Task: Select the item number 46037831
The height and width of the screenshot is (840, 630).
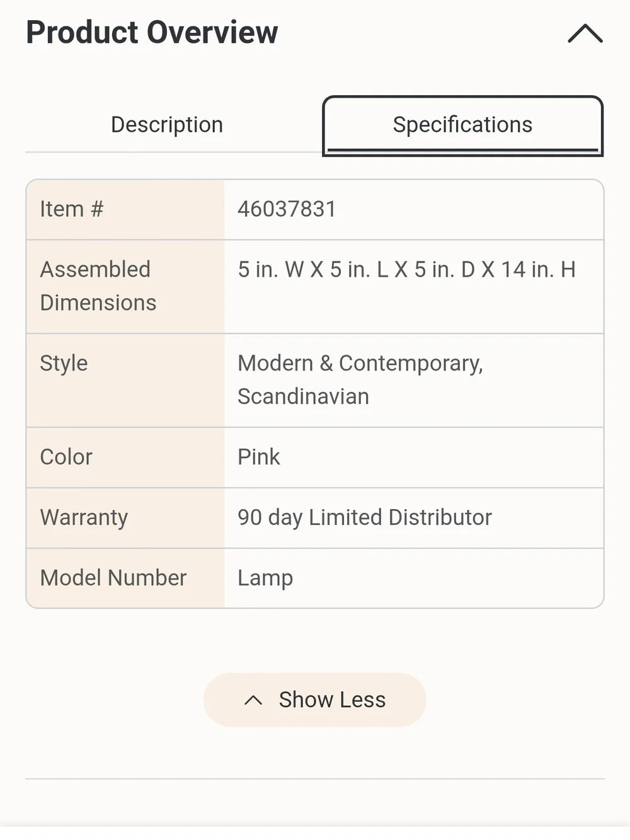Action: [x=287, y=209]
